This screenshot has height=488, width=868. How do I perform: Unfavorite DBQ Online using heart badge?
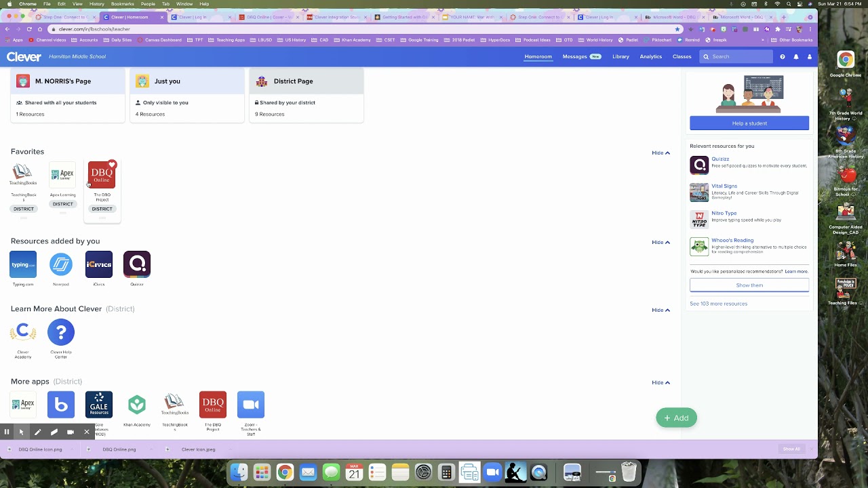point(112,165)
